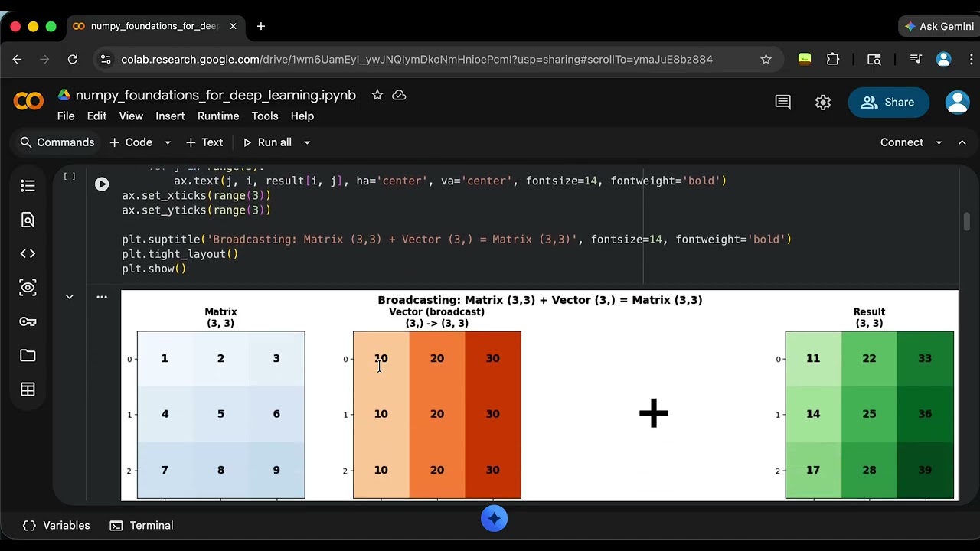Image resolution: width=980 pixels, height=551 pixels.
Task: Open Find and replace sidebar icon
Action: point(28,220)
